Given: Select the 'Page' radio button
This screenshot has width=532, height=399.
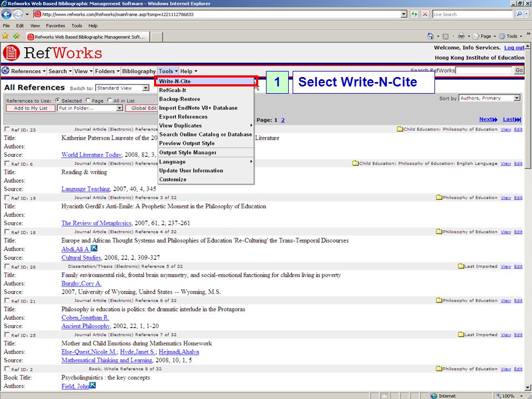Looking at the screenshot, I should [x=88, y=100].
